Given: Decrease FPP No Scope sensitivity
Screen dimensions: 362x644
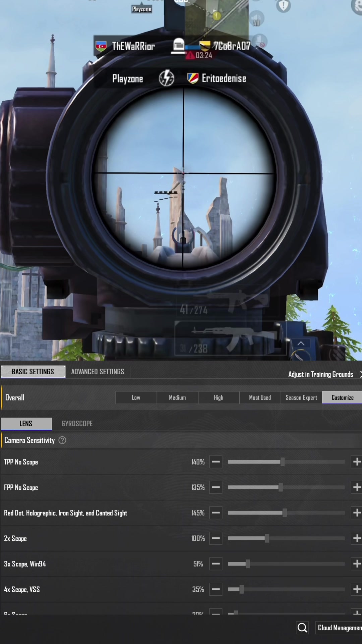Looking at the screenshot, I should pos(216,487).
